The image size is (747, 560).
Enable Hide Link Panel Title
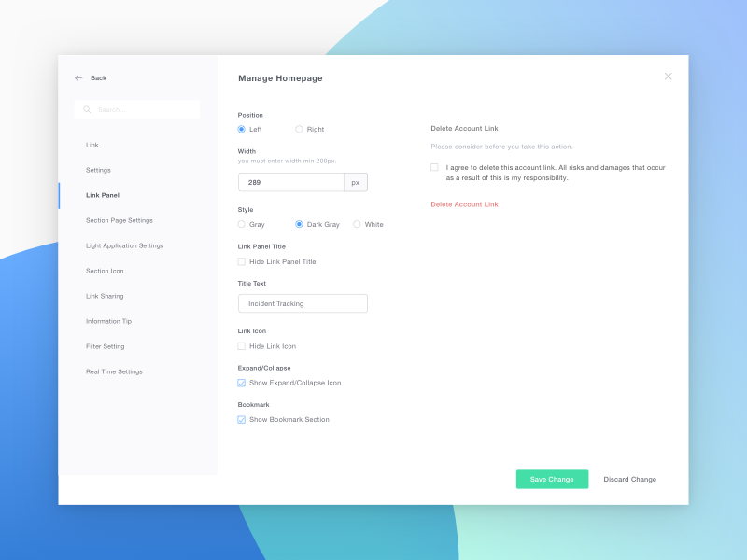click(240, 261)
